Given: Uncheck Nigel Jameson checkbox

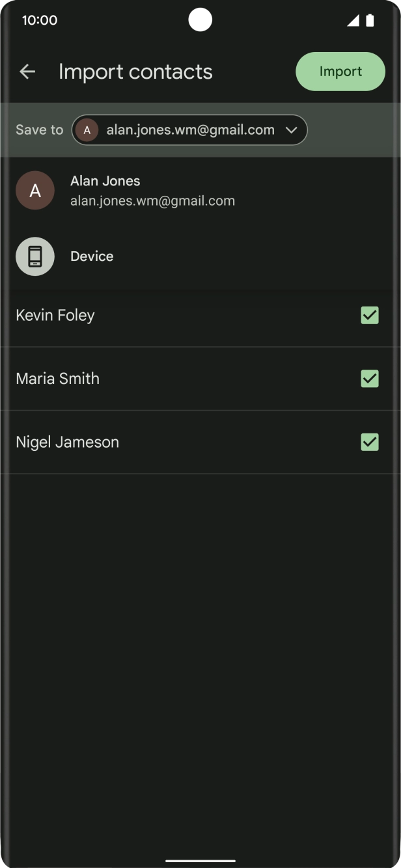Looking at the screenshot, I should coord(369,442).
